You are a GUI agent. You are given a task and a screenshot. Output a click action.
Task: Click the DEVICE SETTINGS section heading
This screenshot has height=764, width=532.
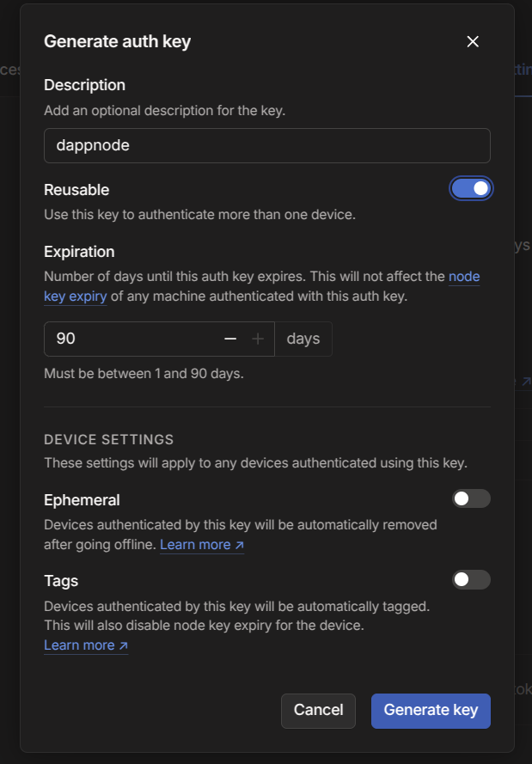[108, 439]
